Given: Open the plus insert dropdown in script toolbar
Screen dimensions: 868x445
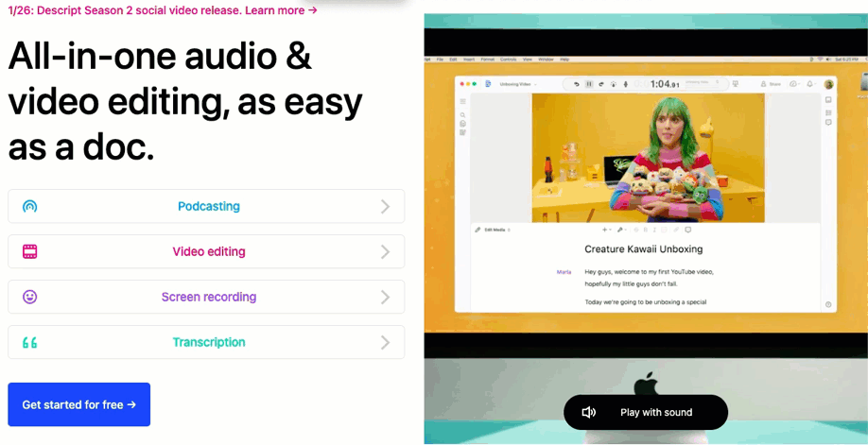Looking at the screenshot, I should coord(607,230).
